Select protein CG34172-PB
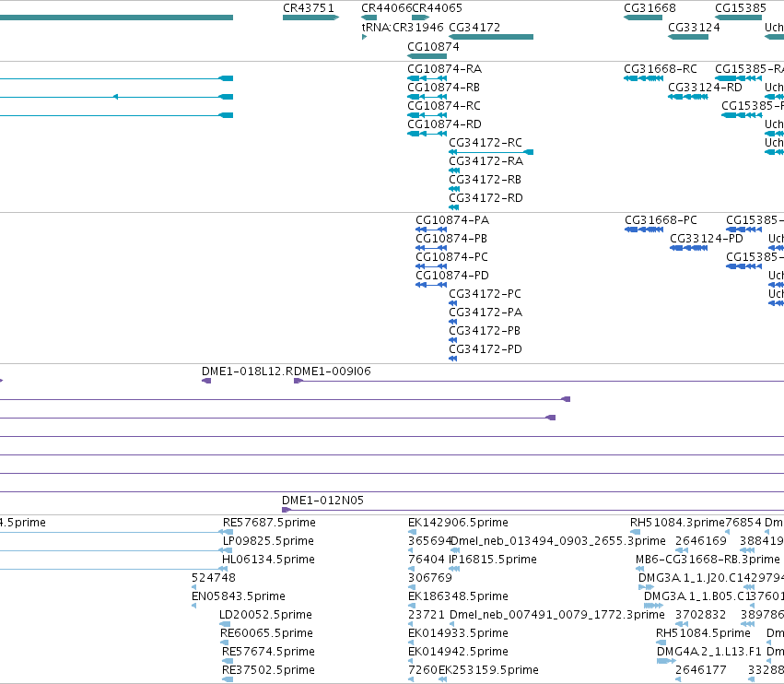 [485, 331]
